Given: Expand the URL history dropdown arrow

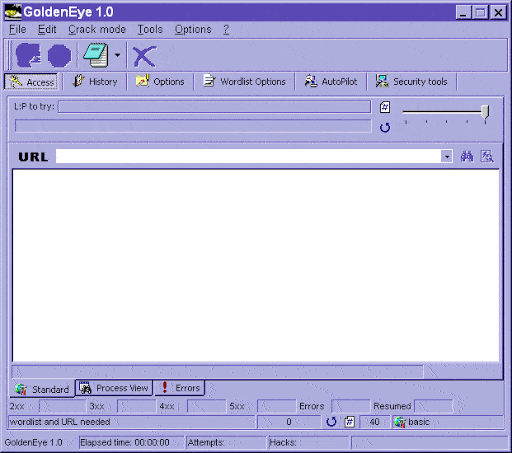Looking at the screenshot, I should point(447,156).
